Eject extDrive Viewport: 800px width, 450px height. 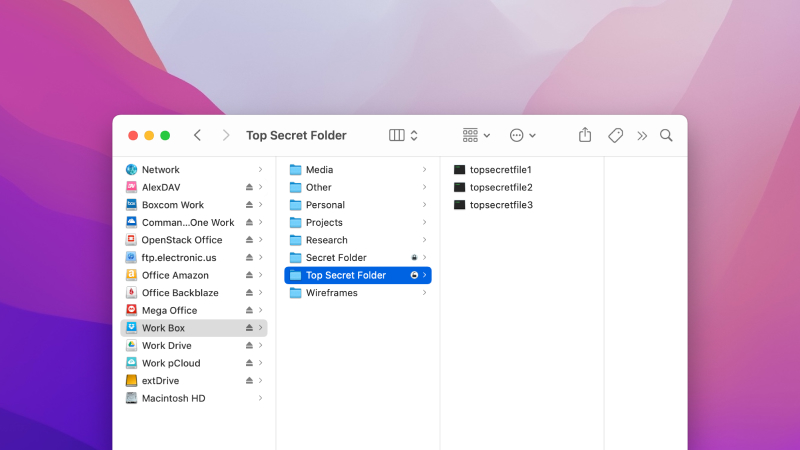249,381
